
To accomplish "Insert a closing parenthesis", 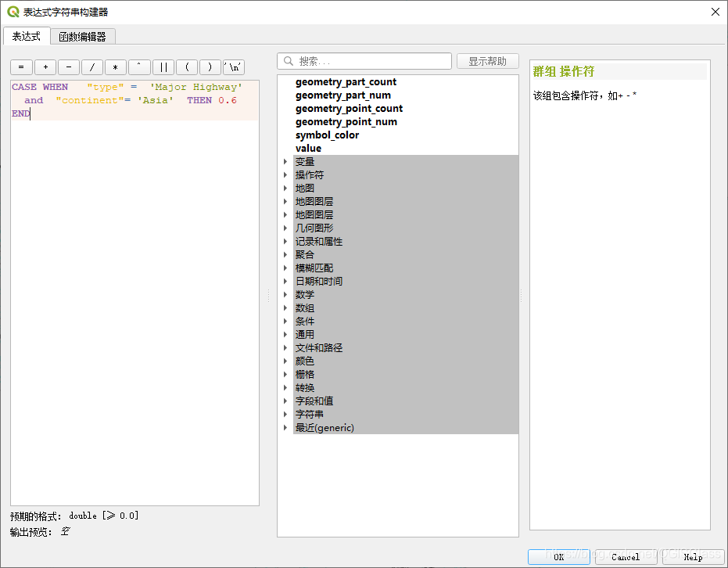I will tap(210, 67).
